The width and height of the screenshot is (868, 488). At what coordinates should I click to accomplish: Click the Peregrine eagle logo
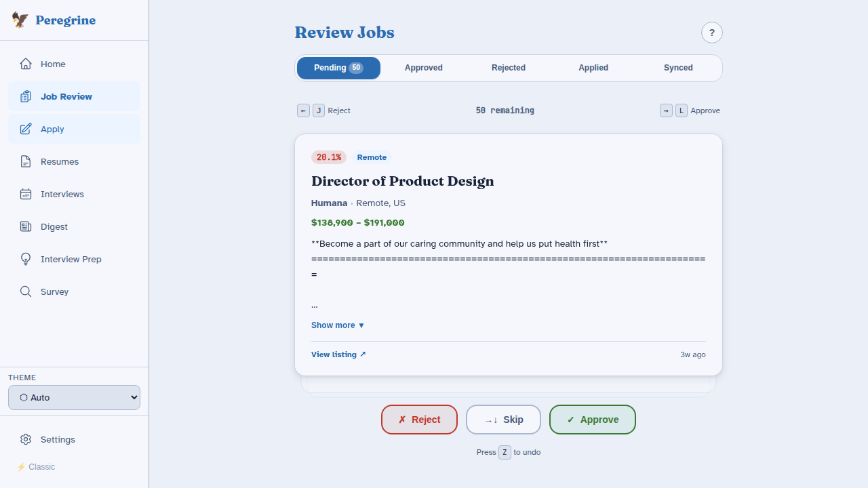pyautogui.click(x=19, y=20)
